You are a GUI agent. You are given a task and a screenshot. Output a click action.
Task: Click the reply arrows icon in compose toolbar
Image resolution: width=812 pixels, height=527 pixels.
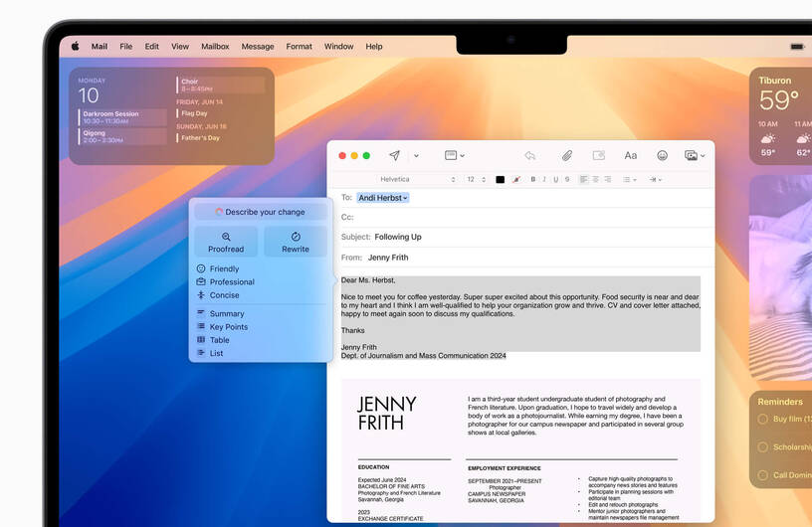click(529, 155)
